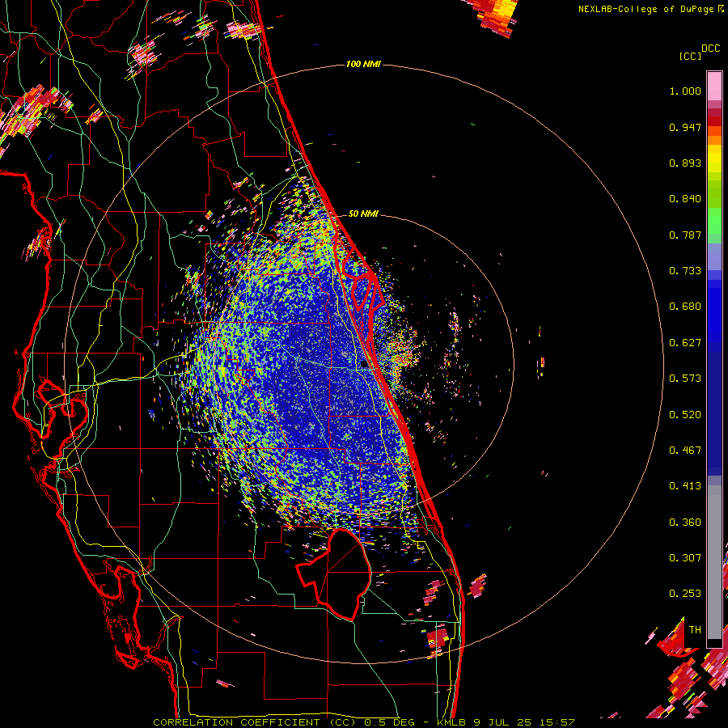Image resolution: width=728 pixels, height=728 pixels.
Task: Click the 0.733 scale value
Action: click(685, 271)
